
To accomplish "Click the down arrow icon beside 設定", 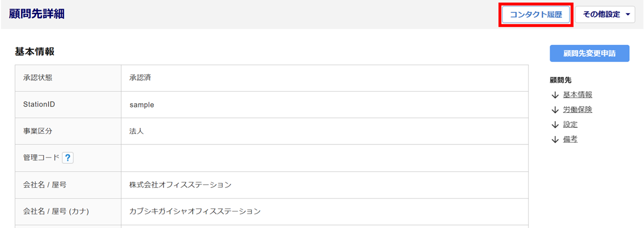I will (x=555, y=124).
